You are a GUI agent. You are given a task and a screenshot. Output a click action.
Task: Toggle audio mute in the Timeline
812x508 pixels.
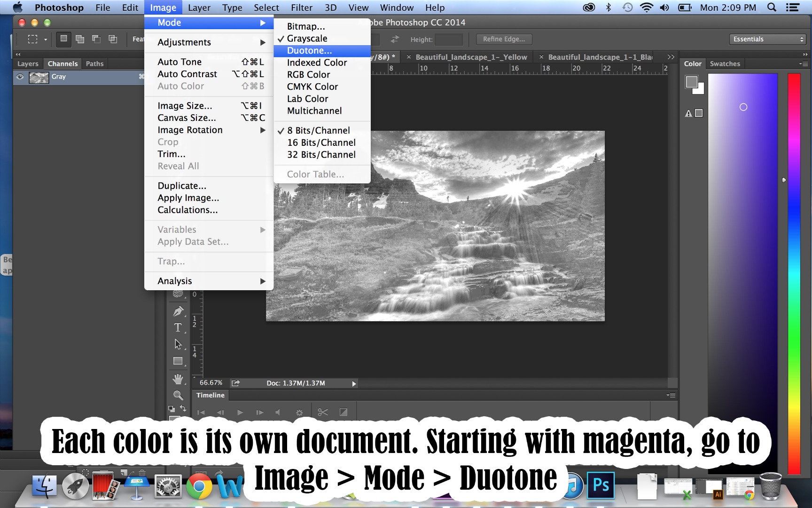point(278,412)
